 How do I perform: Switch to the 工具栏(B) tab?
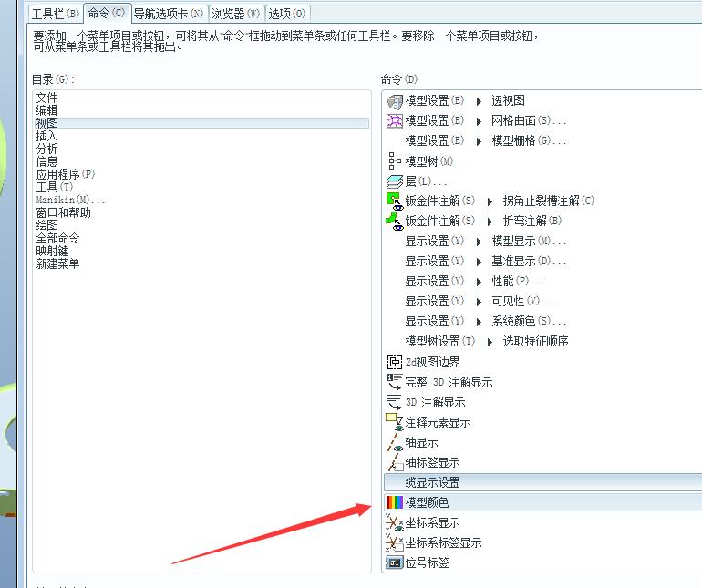(56, 14)
